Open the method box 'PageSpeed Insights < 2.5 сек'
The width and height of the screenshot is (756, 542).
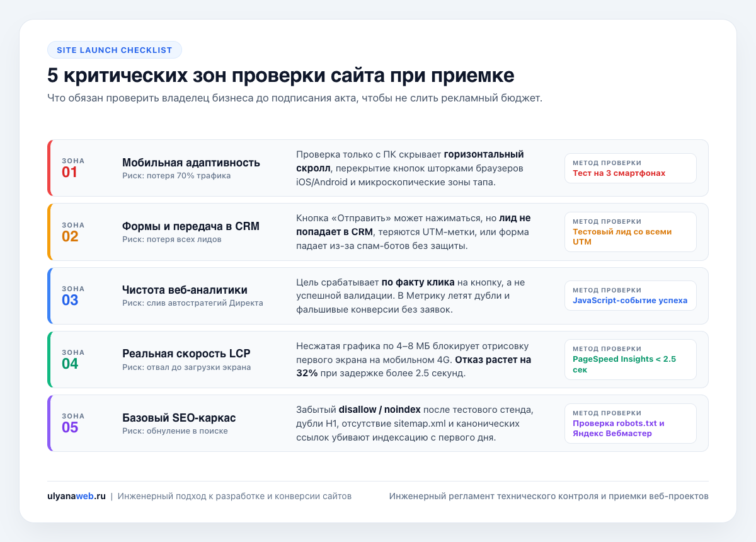[631, 359]
